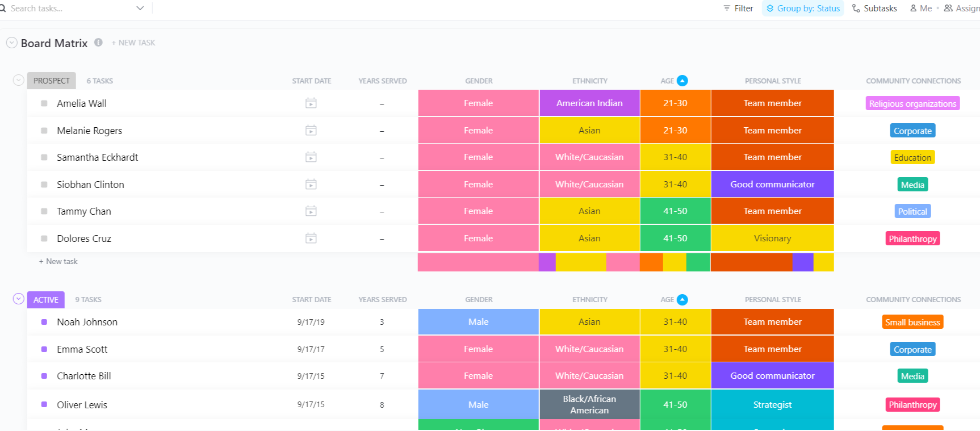
Task: Open Visionary style for Dolores Cruz
Action: pos(772,238)
